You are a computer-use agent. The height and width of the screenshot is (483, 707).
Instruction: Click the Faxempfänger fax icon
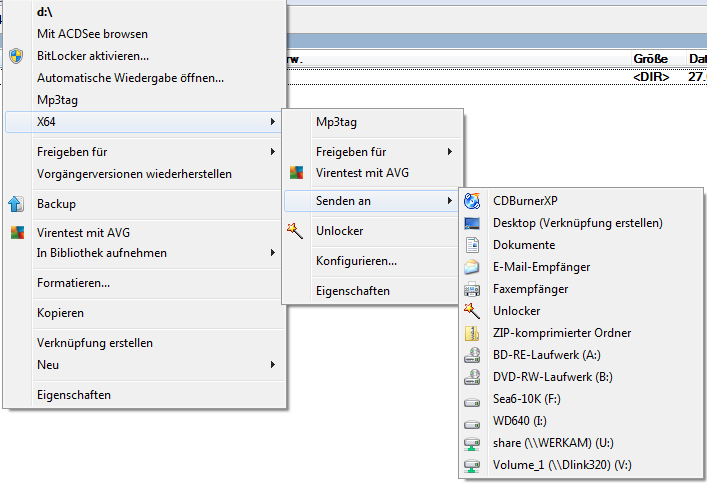pos(472,289)
